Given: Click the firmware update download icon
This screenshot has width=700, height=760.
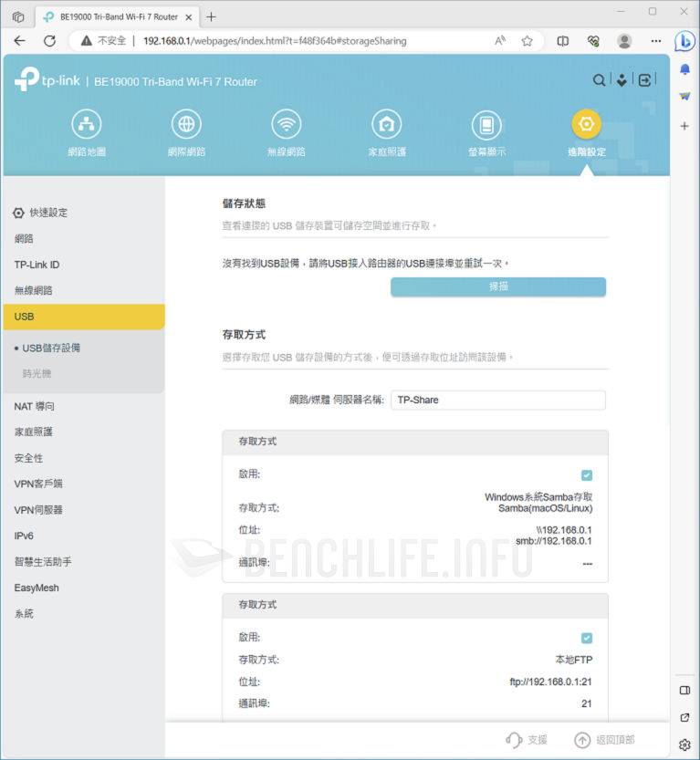Looking at the screenshot, I should tap(622, 80).
